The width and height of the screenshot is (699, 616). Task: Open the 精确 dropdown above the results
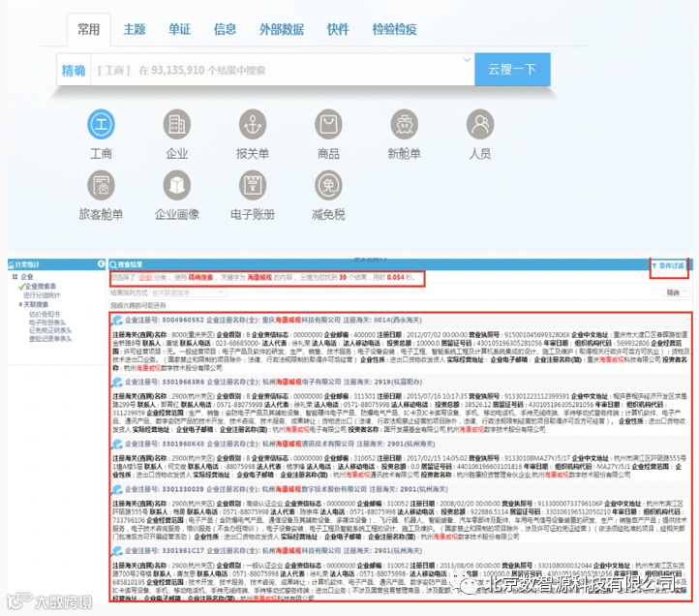[677, 293]
